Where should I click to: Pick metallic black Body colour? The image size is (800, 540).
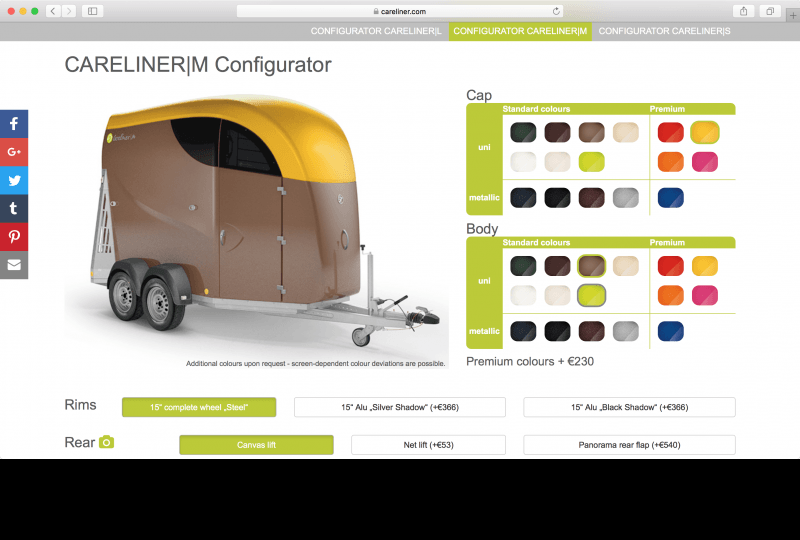pos(557,331)
